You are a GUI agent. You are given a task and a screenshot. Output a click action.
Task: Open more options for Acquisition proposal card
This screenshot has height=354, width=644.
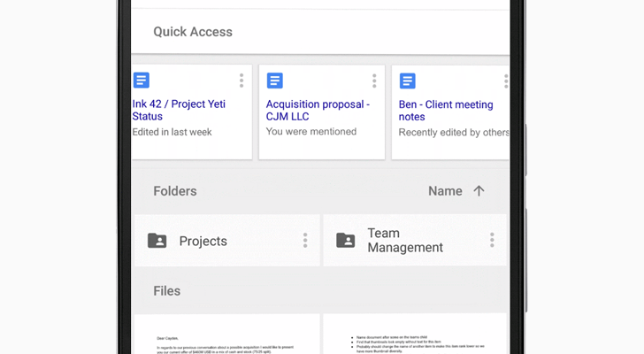[374, 81]
